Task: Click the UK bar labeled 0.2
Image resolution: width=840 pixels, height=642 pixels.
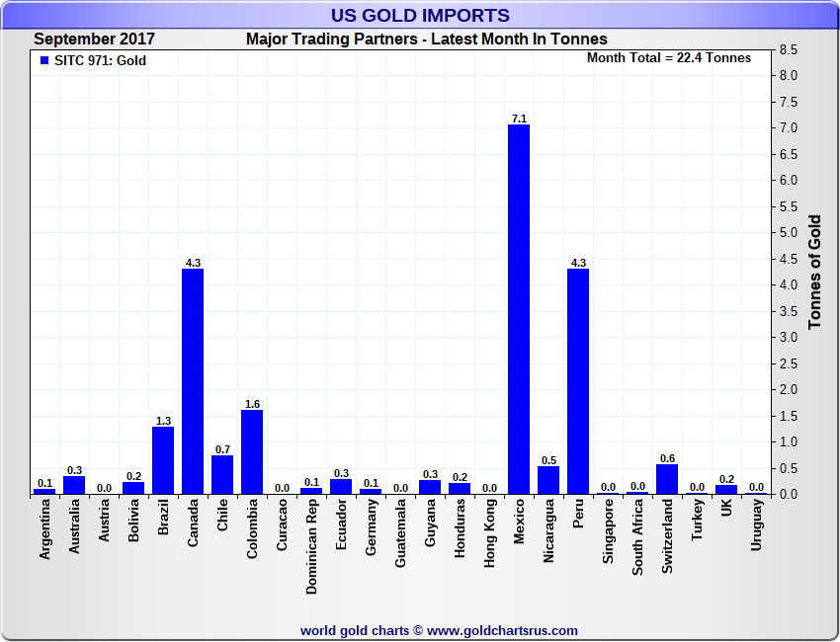Action: 726,489
